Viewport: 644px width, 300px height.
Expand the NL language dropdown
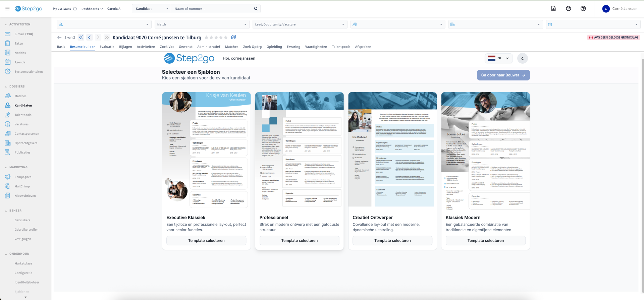(x=498, y=58)
